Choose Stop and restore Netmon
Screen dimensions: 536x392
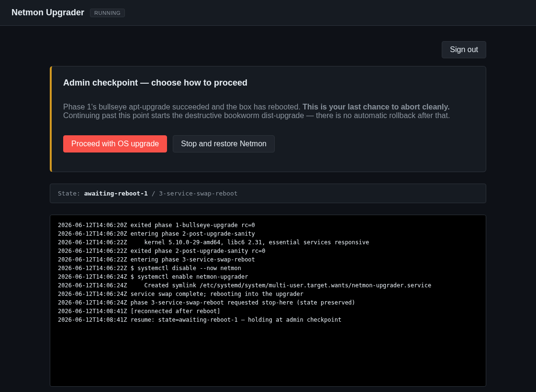click(x=223, y=144)
